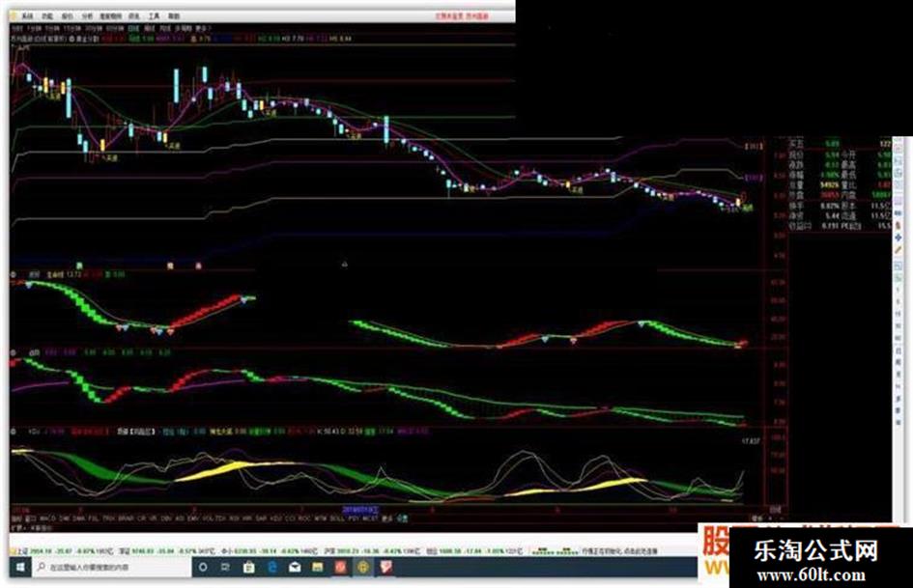
Task: Expand the 更多 indicators list at bottom
Action: [387, 518]
